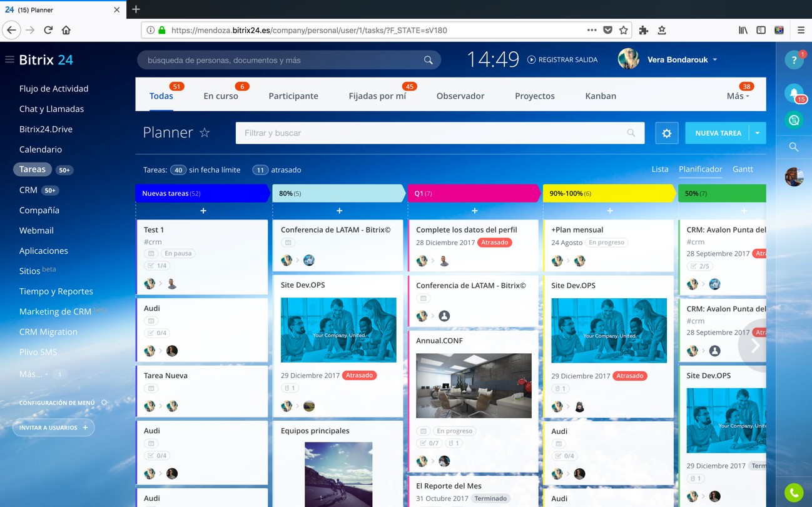Open Firefox library icon
Screen dimensions: 812x507
(743, 30)
